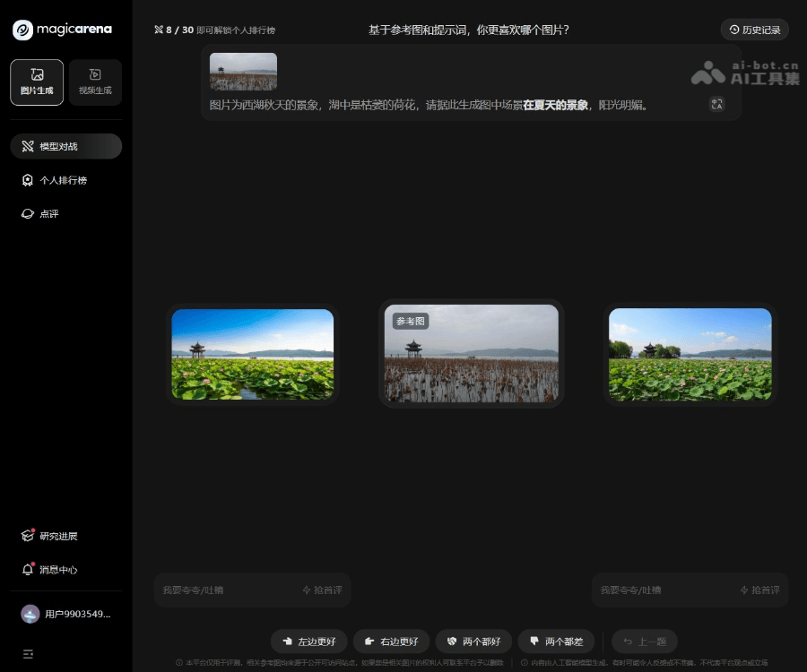
Task: Click the translate icon in the prompt box
Action: coord(716,104)
